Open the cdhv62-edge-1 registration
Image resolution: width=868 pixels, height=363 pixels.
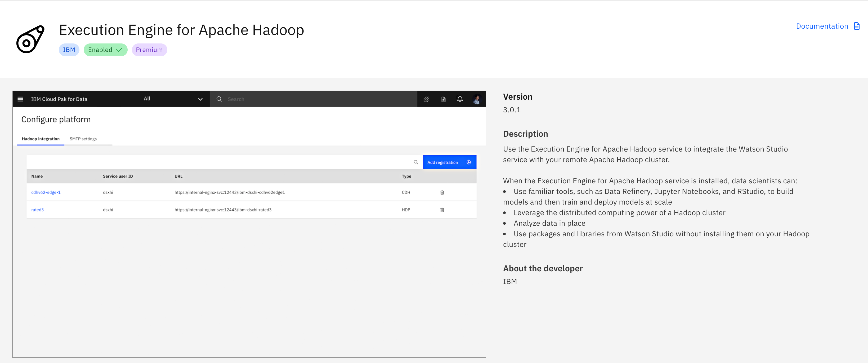(46, 192)
